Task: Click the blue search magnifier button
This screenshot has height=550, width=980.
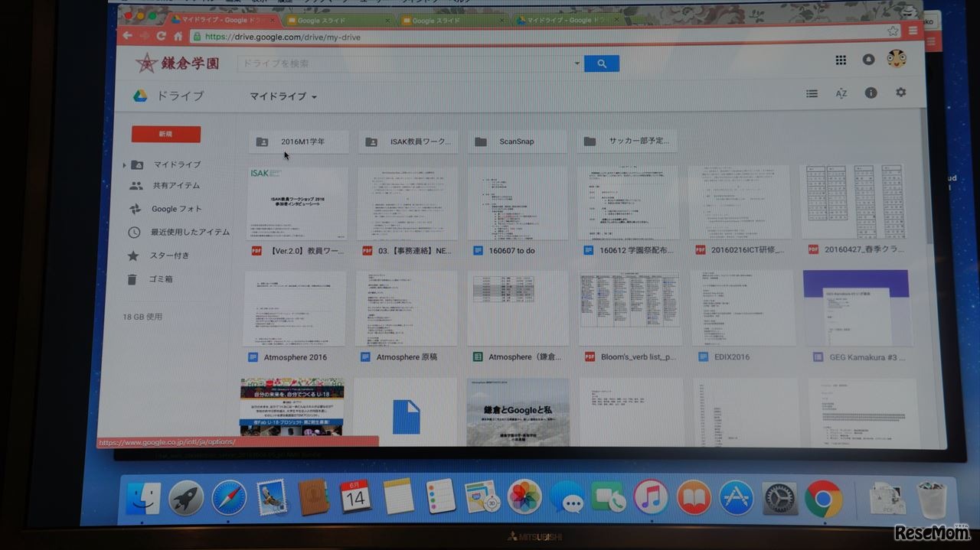Action: pyautogui.click(x=602, y=63)
